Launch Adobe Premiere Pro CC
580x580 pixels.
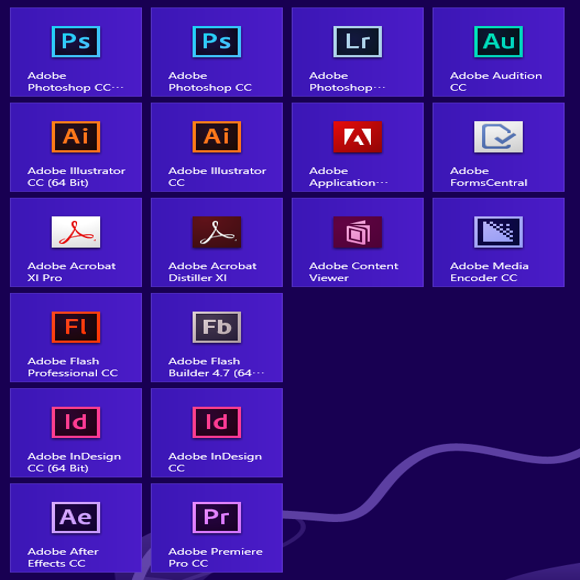[x=217, y=528]
